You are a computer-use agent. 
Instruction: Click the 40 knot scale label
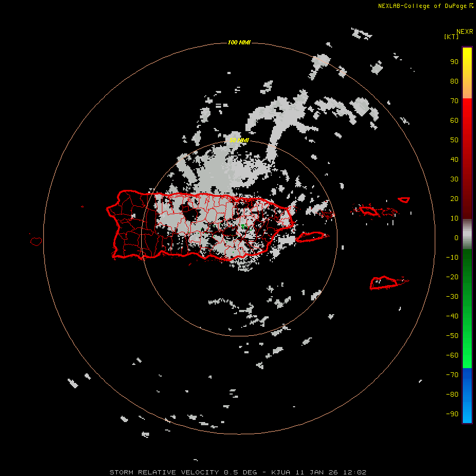coord(454,159)
